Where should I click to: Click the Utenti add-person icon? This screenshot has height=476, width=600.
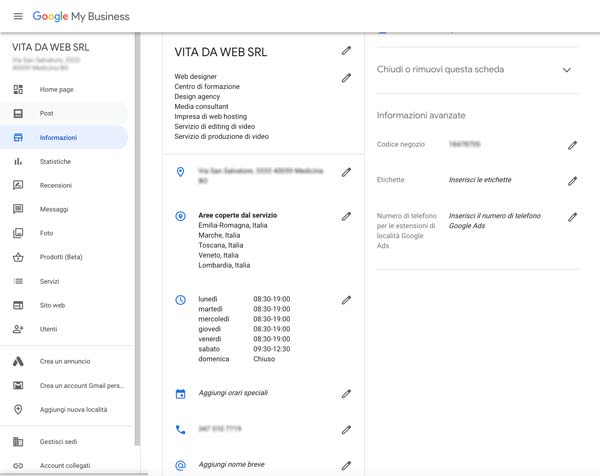coord(18,329)
